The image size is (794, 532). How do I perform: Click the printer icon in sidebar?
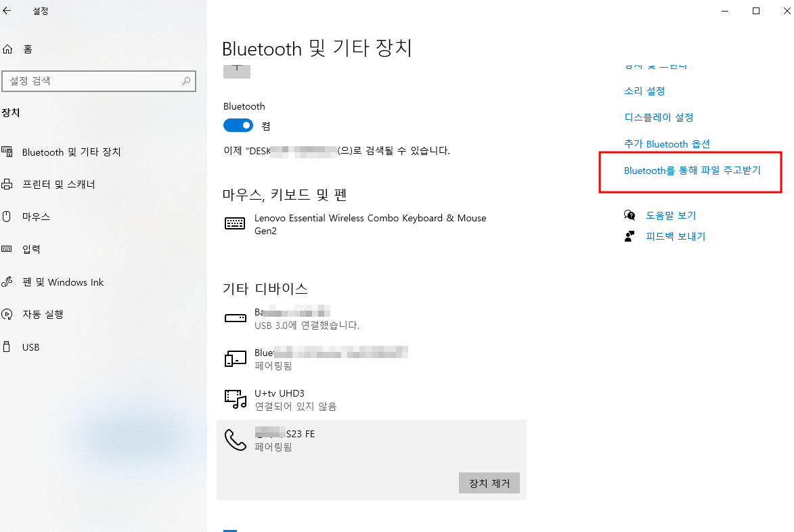click(x=7, y=184)
